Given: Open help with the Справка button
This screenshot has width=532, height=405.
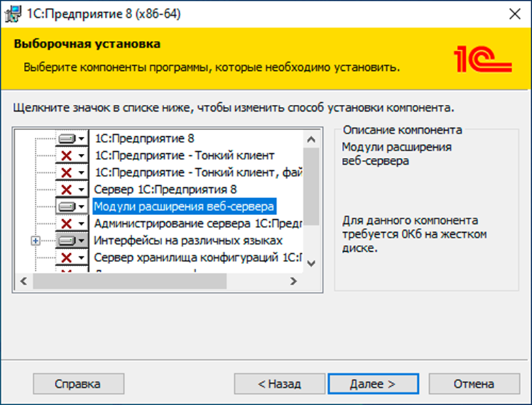Looking at the screenshot, I should pyautogui.click(x=77, y=384).
